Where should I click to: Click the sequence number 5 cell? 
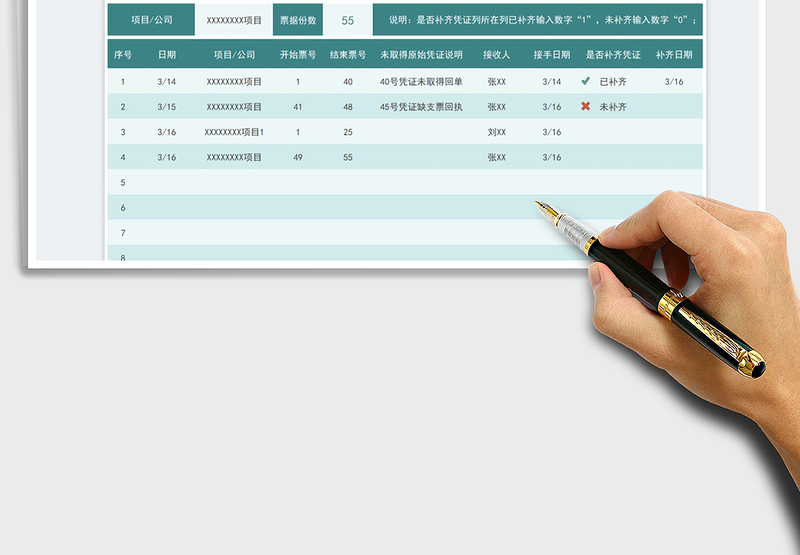click(x=123, y=183)
